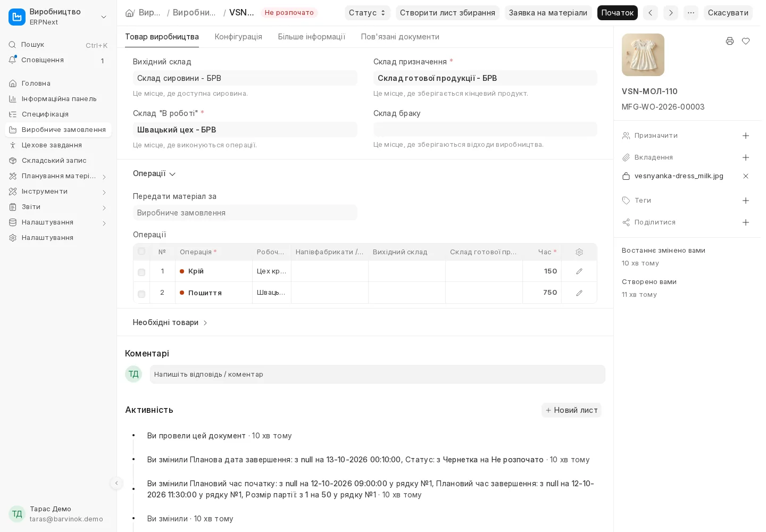Image resolution: width=766 pixels, height=532 pixels.
Task: Edit the Крій operation row
Action: pyautogui.click(x=579, y=271)
